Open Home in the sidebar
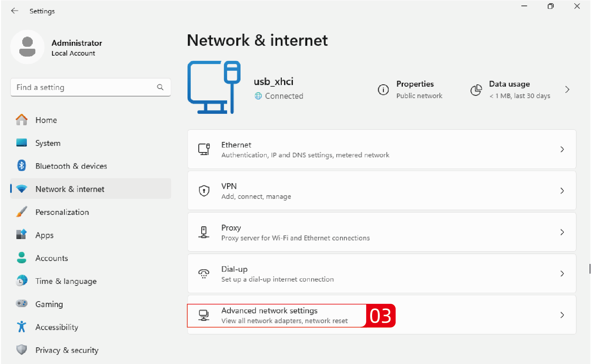Image resolution: width=591 pixels, height=364 pixels. point(46,120)
